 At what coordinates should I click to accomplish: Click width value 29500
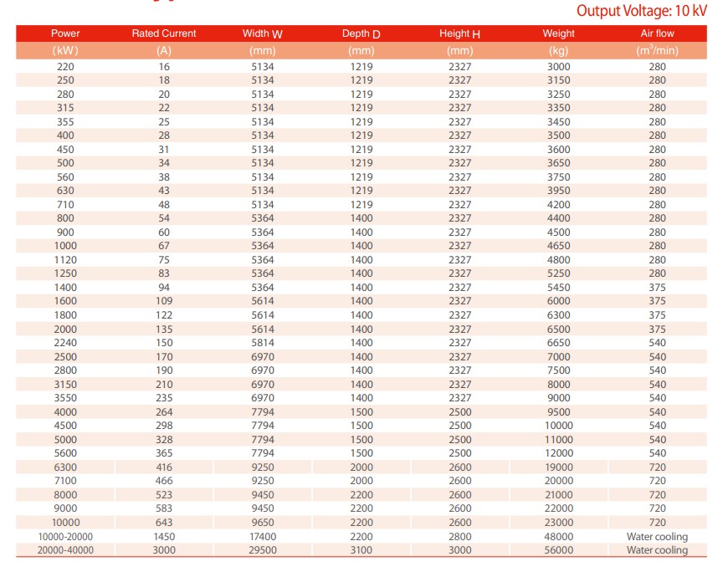(263, 550)
